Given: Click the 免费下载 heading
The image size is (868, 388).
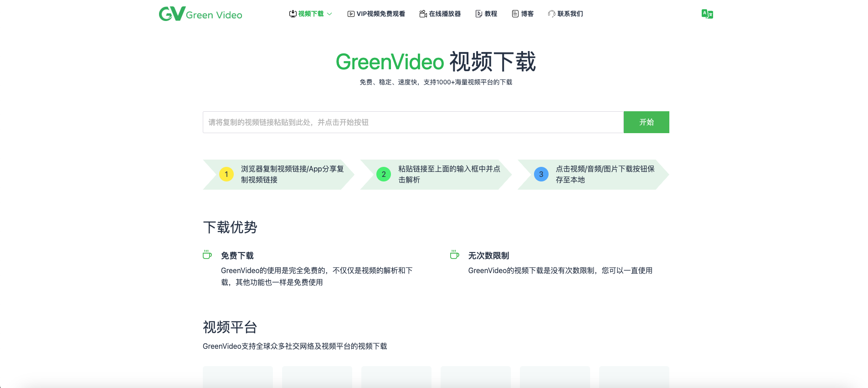Looking at the screenshot, I should click(x=237, y=256).
